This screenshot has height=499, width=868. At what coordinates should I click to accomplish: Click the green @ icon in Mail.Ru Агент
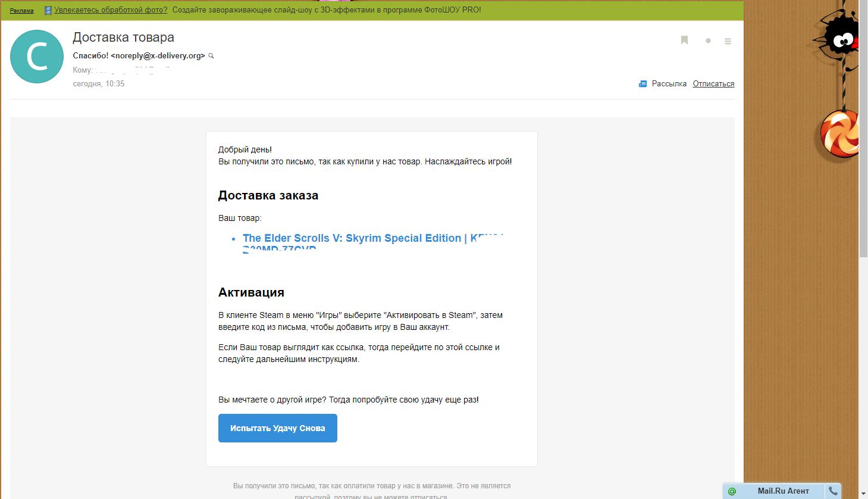tap(732, 491)
